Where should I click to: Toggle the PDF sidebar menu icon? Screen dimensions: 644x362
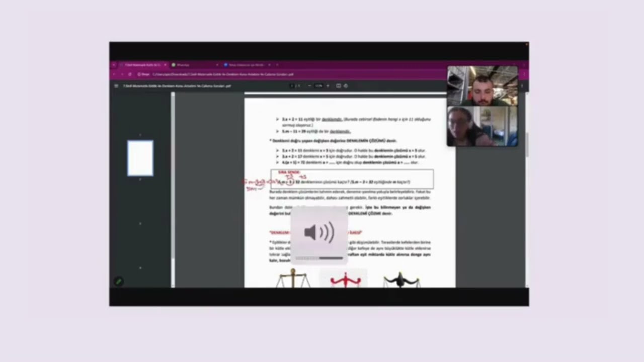116,85
